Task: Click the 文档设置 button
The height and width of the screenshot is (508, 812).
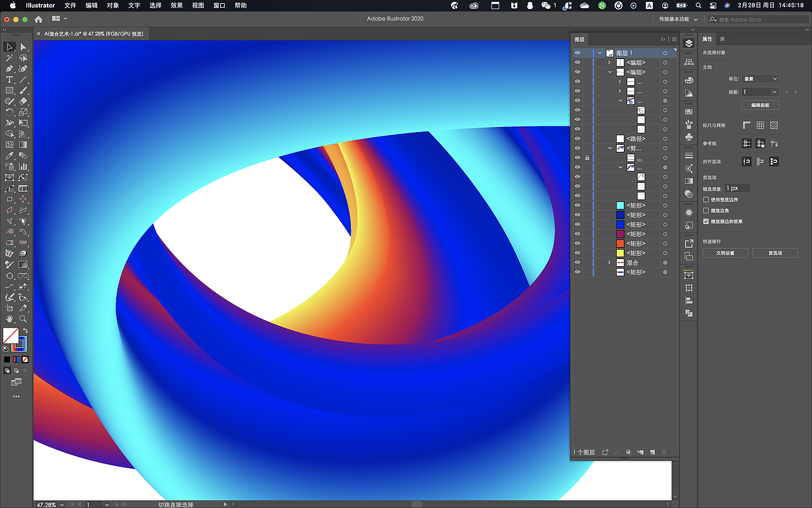Action: (x=725, y=253)
